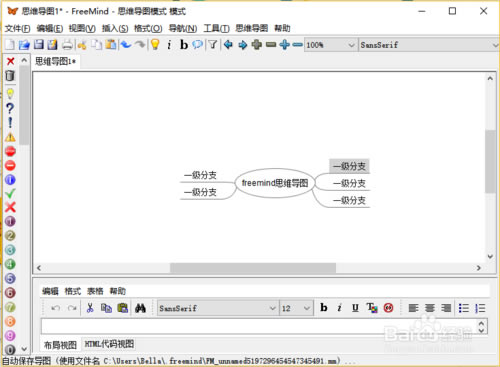
Task: Select highlighted 一级分支 node at top right
Action: pyautogui.click(x=349, y=166)
